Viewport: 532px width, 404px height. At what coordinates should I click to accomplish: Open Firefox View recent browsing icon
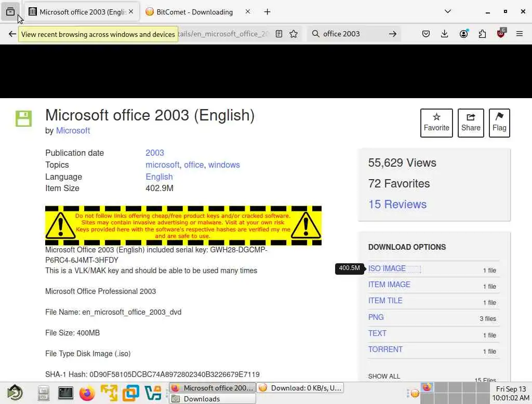10,12
